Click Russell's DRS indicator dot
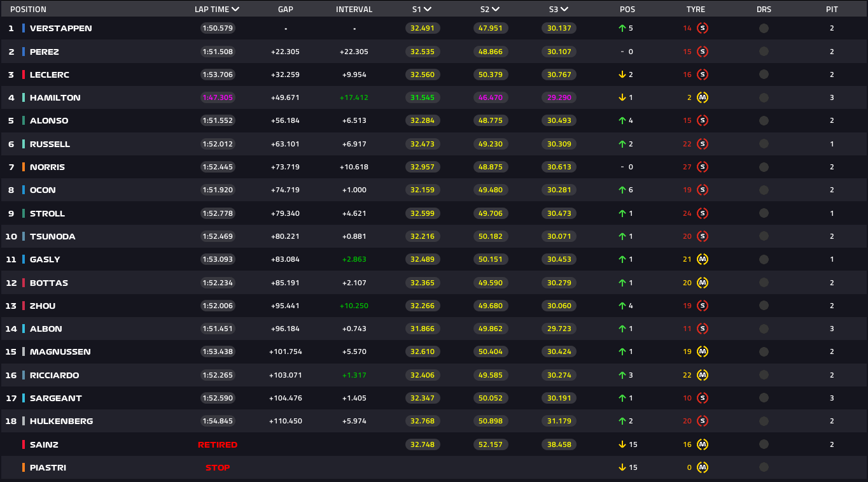The image size is (868, 482). tap(764, 144)
